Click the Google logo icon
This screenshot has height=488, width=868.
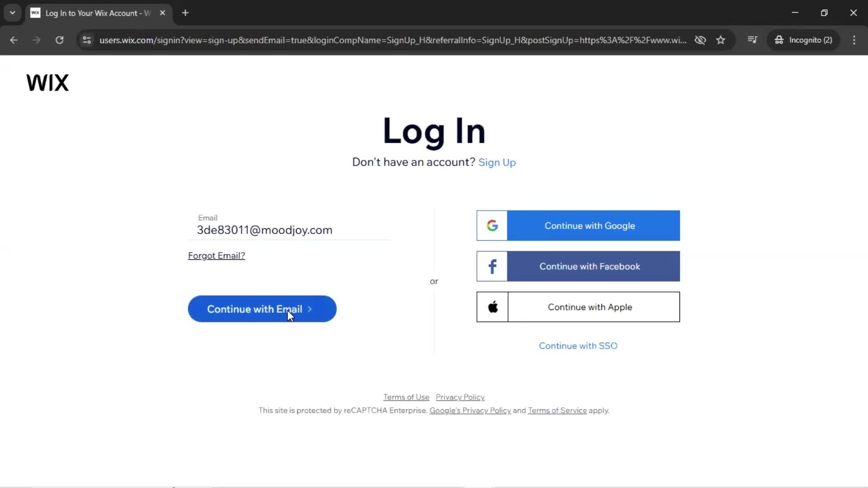tap(492, 225)
